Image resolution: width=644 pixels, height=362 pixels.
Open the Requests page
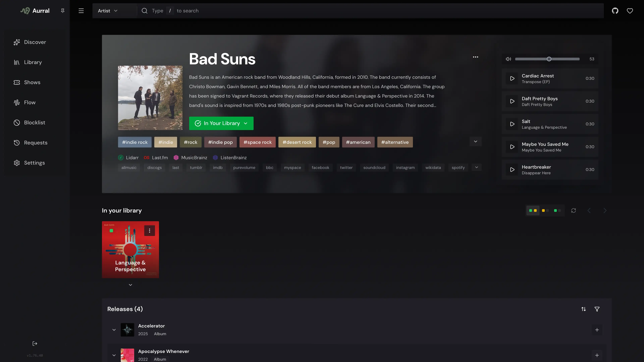(x=35, y=143)
